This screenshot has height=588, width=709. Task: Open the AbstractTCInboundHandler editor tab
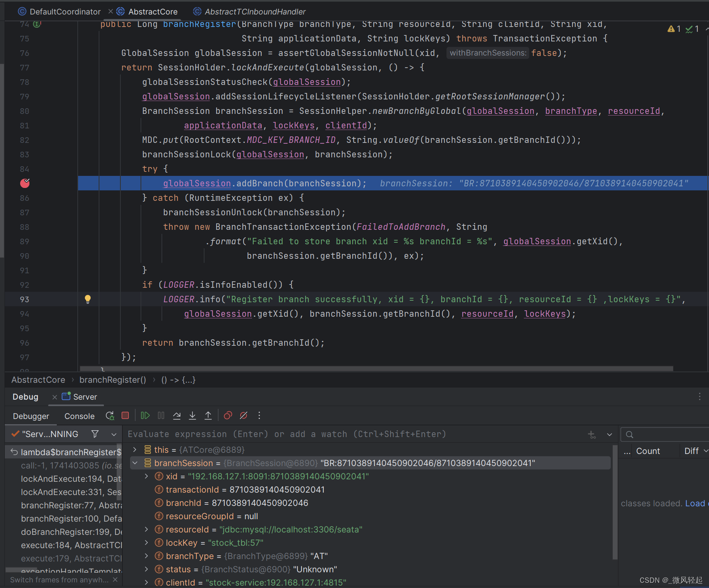click(x=250, y=12)
